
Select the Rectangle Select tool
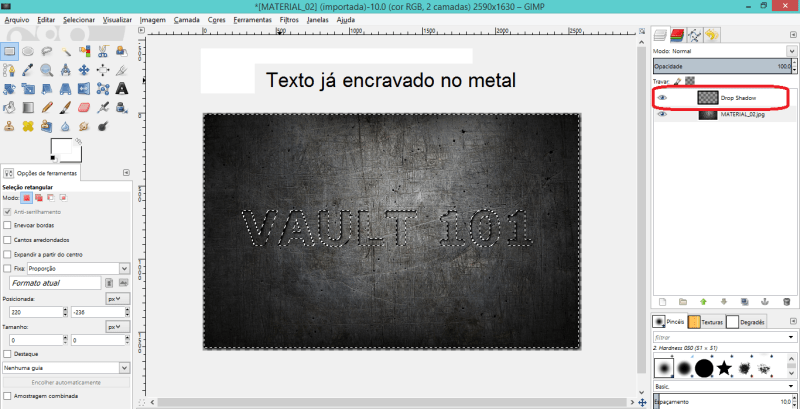[x=9, y=51]
